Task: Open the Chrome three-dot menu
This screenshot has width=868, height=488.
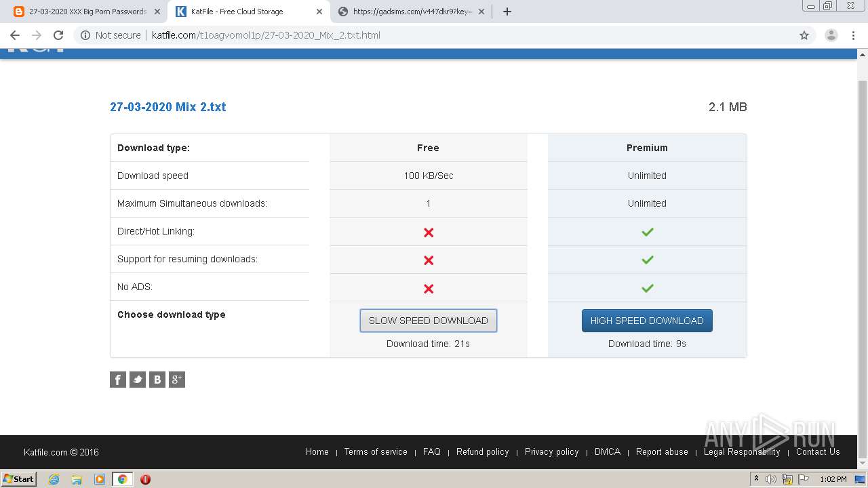Action: pyautogui.click(x=853, y=35)
